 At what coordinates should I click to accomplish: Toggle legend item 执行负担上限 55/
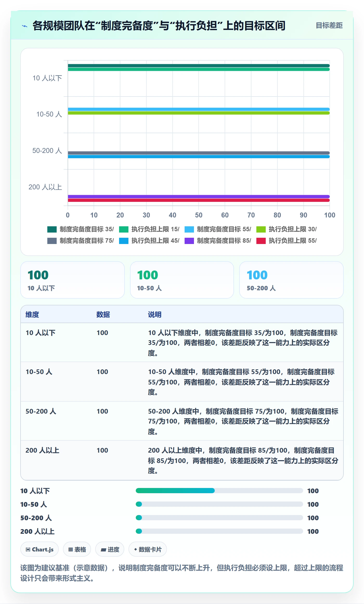pos(287,241)
